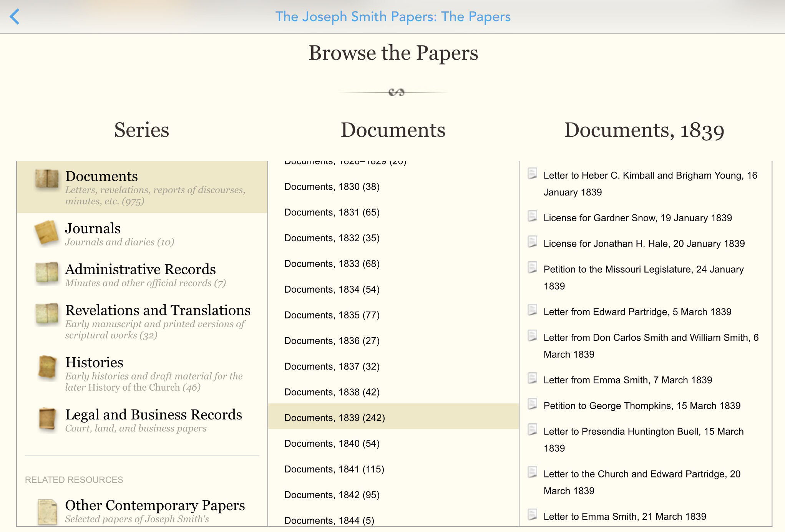Image resolution: width=785 pixels, height=532 pixels.
Task: Select Documents, 1833 (68)
Action: 393,264
